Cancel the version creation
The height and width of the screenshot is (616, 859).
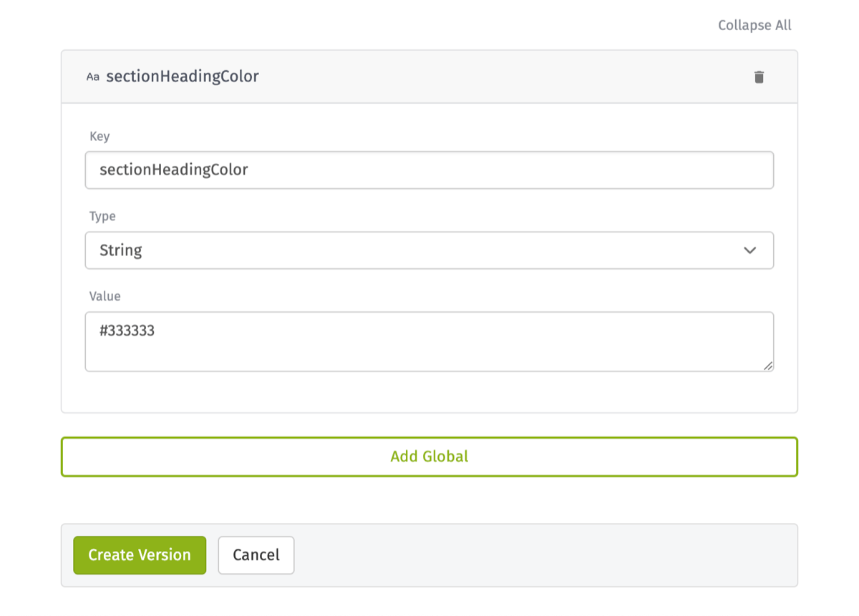[x=256, y=555]
